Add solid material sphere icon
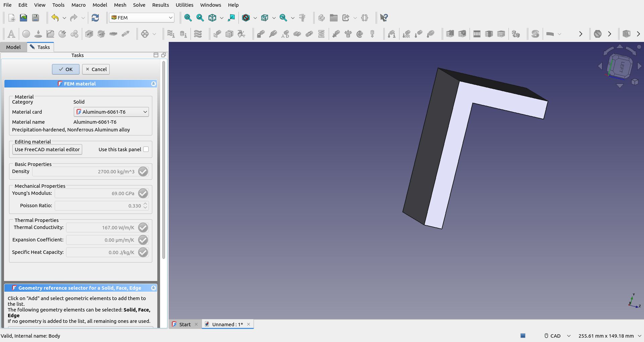 coord(26,34)
